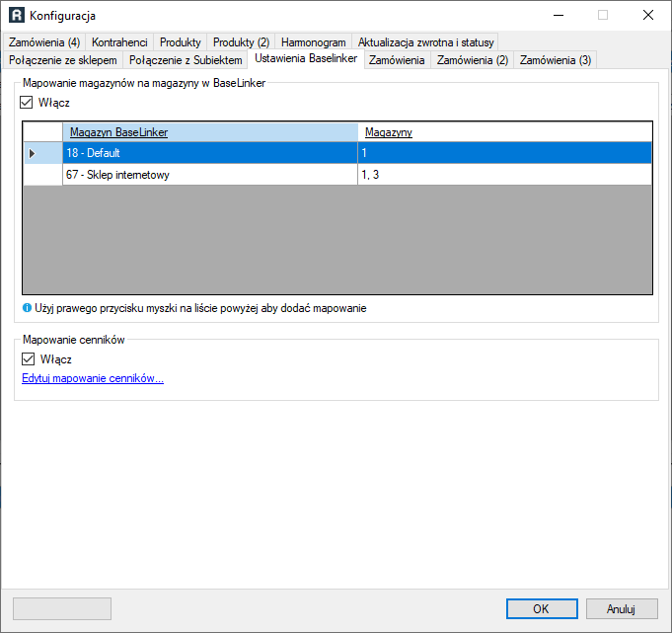Click the blank button at bottom left

(62, 608)
